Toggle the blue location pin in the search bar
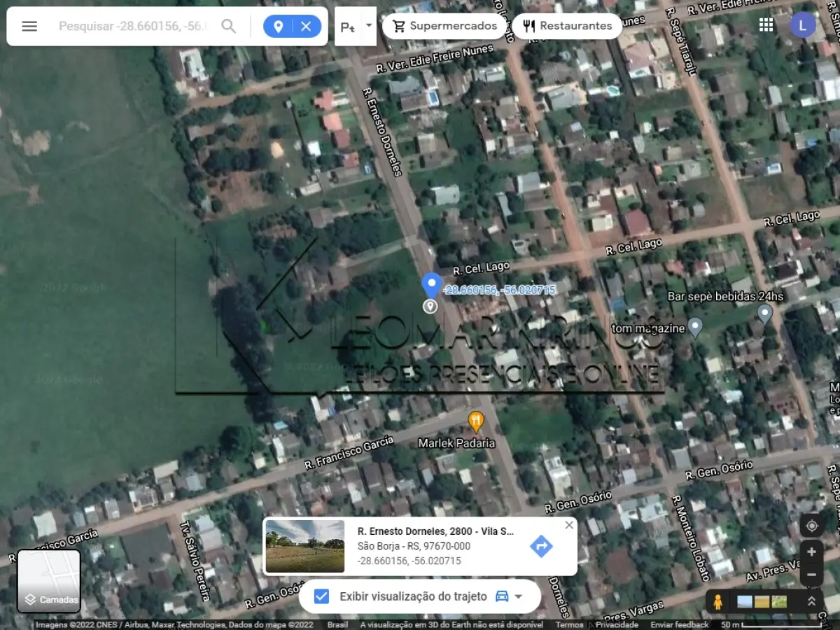 pyautogui.click(x=278, y=26)
